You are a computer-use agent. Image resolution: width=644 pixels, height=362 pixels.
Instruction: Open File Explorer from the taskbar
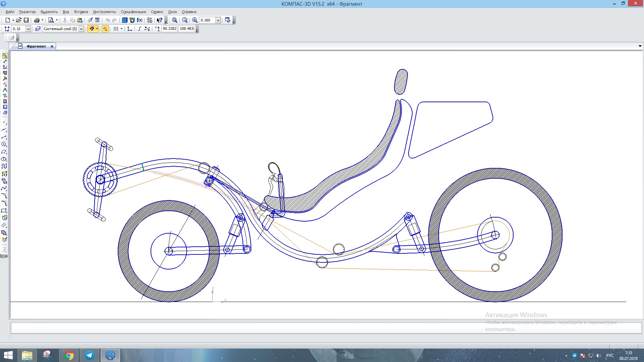tap(27, 355)
